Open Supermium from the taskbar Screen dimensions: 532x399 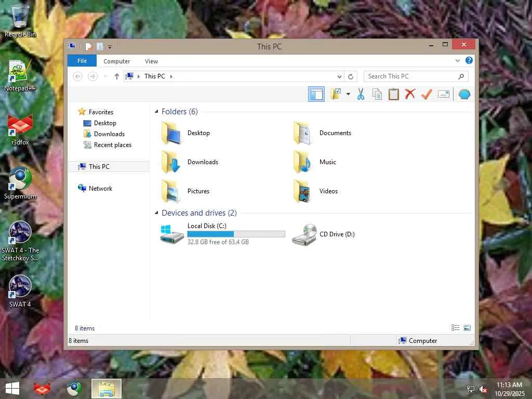click(74, 389)
